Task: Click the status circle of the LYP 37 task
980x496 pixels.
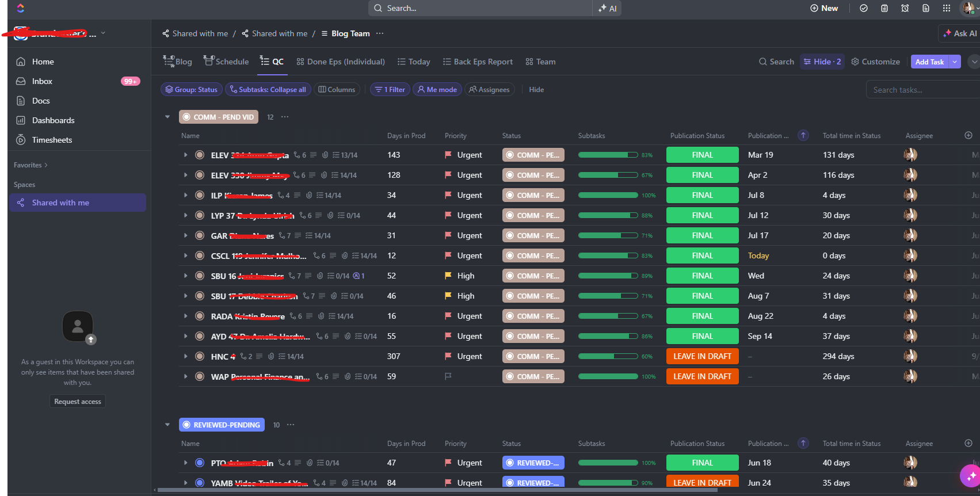Action: coord(200,215)
